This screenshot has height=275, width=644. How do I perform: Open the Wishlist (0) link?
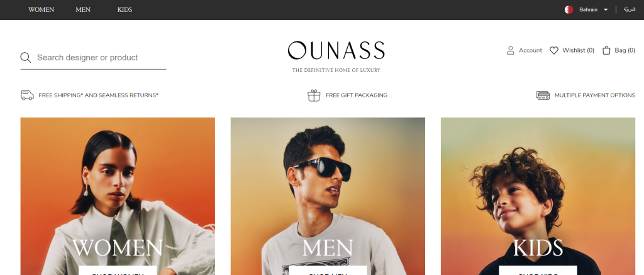(x=572, y=50)
